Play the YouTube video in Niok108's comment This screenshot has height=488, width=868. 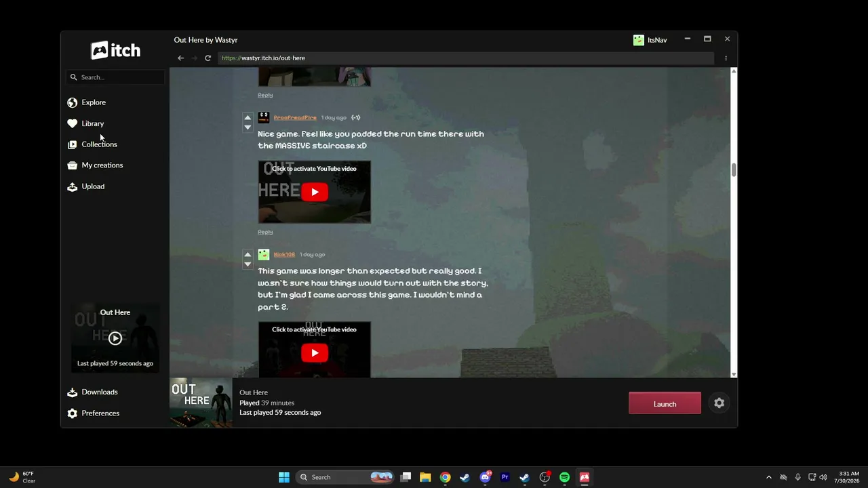pyautogui.click(x=314, y=352)
